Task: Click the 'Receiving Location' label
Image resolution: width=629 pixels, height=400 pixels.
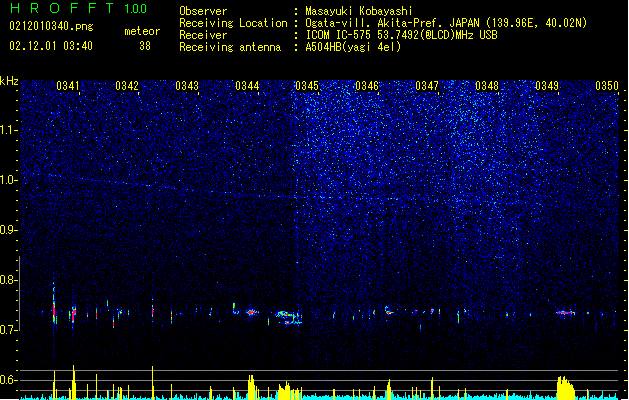Action: [233, 23]
